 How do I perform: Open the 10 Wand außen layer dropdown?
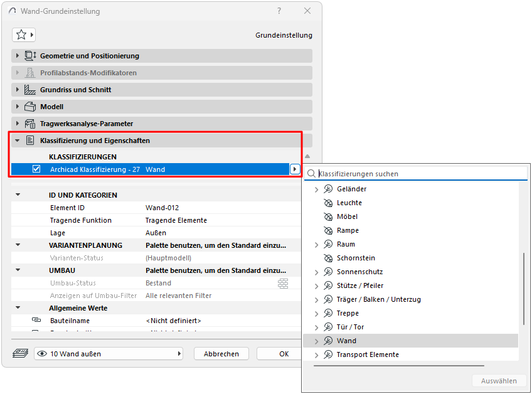click(x=109, y=354)
